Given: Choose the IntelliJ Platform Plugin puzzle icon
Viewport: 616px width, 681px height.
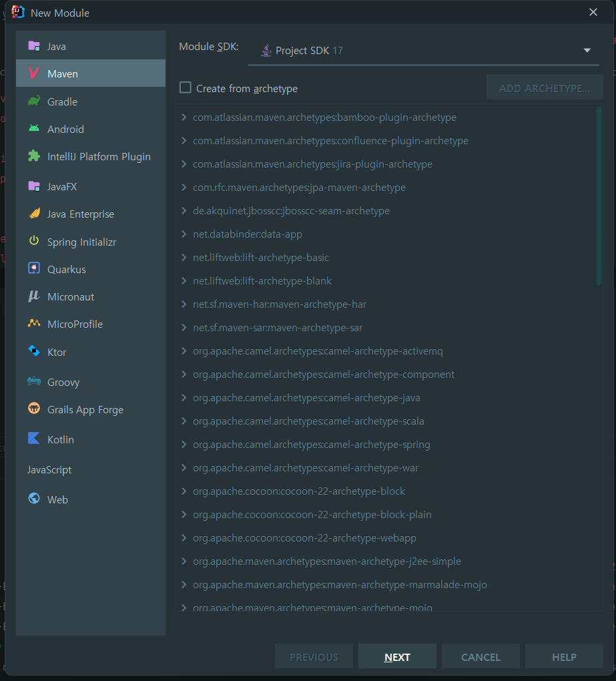Looking at the screenshot, I should (x=34, y=156).
